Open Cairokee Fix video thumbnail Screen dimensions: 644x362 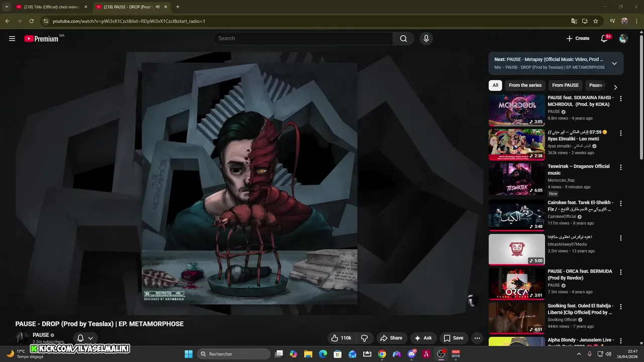(517, 215)
